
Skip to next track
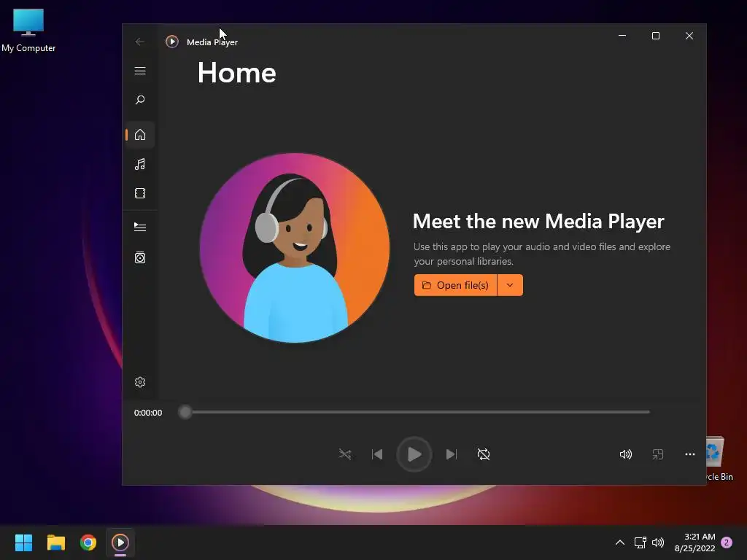(x=452, y=454)
